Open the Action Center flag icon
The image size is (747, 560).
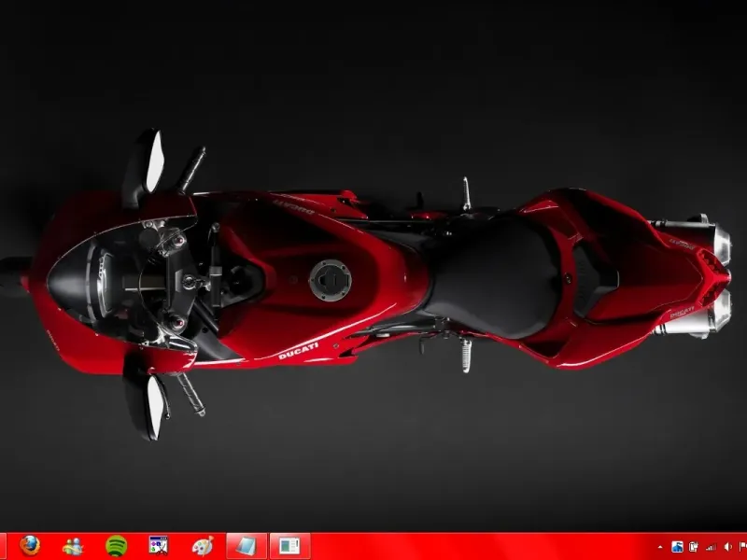click(741, 546)
